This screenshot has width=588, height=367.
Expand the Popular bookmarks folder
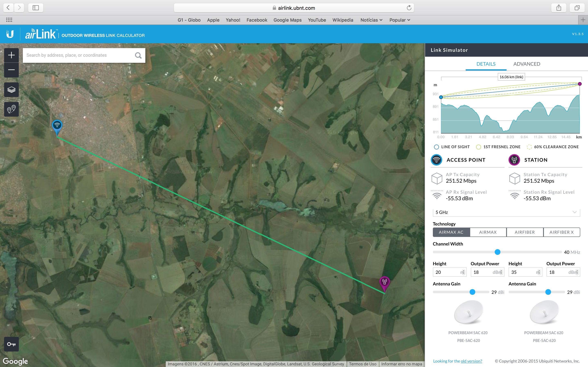(x=400, y=20)
